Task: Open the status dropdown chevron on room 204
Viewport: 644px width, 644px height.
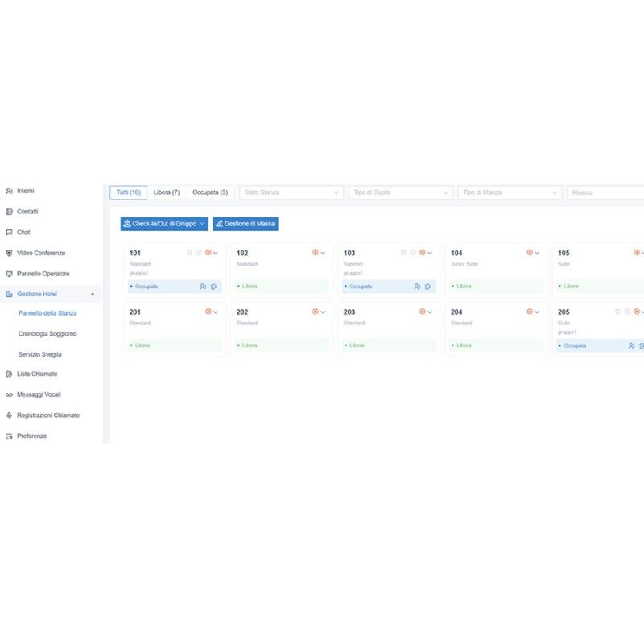Action: click(x=537, y=312)
